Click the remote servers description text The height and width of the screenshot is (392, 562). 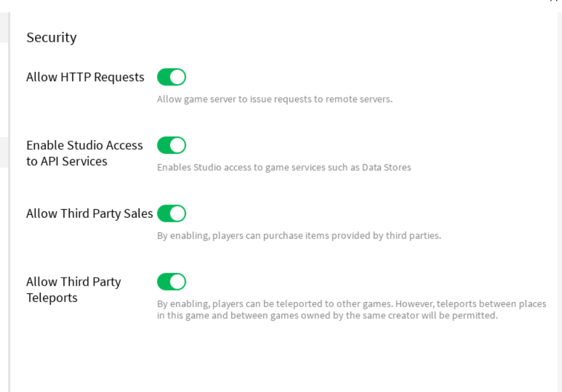click(274, 99)
